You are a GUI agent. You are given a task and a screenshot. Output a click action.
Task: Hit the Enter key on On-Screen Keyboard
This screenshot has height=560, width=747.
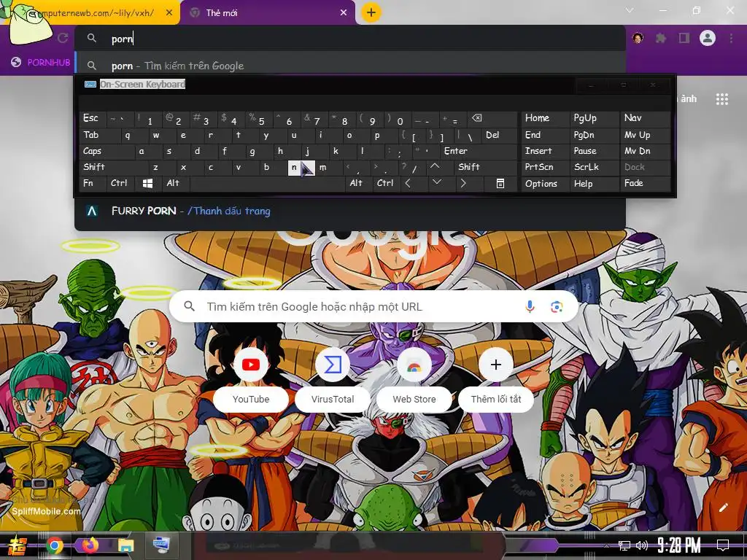(x=479, y=151)
